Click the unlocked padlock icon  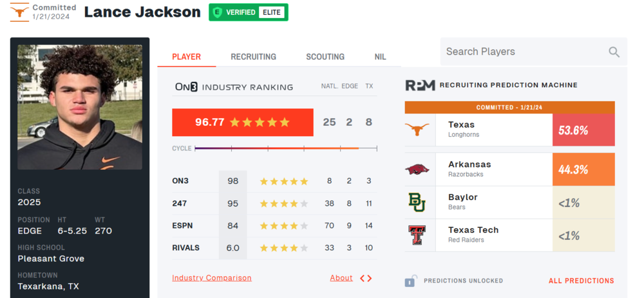(410, 281)
